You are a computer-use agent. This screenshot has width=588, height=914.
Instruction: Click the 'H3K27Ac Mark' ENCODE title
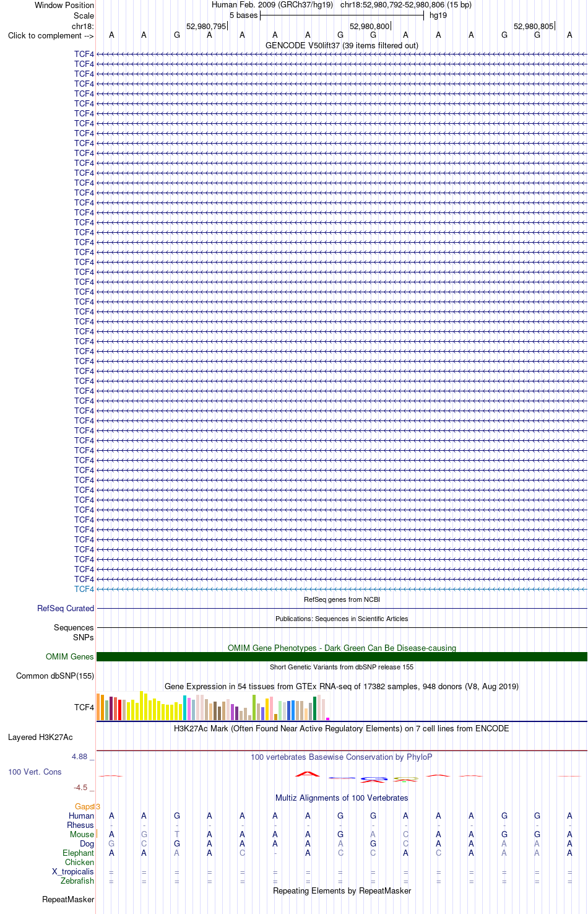[342, 728]
